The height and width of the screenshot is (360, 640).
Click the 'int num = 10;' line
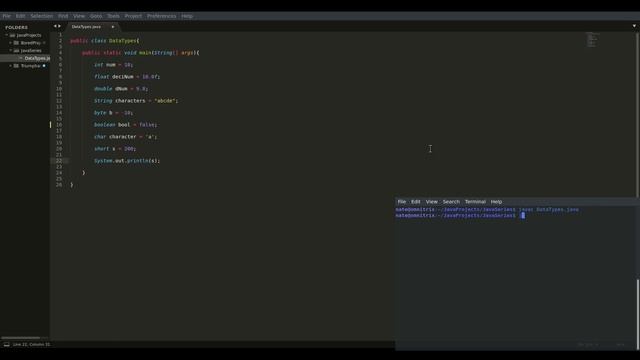113,64
